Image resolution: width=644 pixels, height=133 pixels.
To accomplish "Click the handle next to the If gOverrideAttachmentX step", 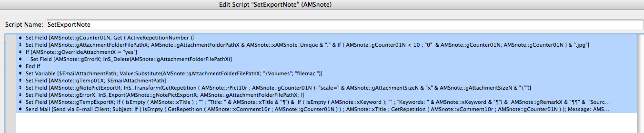I will click(20, 52).
